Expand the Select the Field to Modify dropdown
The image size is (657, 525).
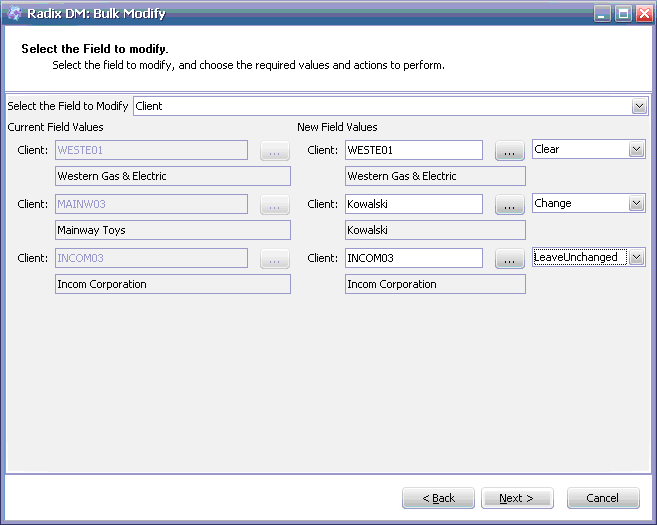point(639,106)
